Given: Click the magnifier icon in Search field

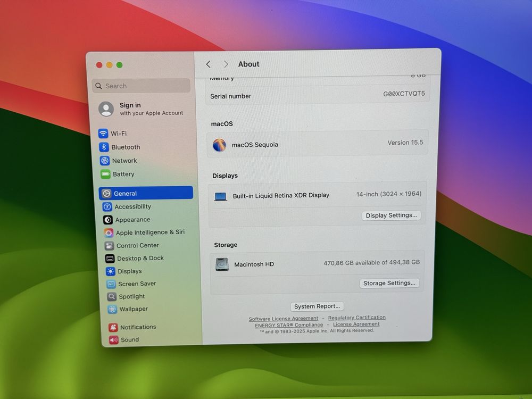Looking at the screenshot, I should pos(99,86).
